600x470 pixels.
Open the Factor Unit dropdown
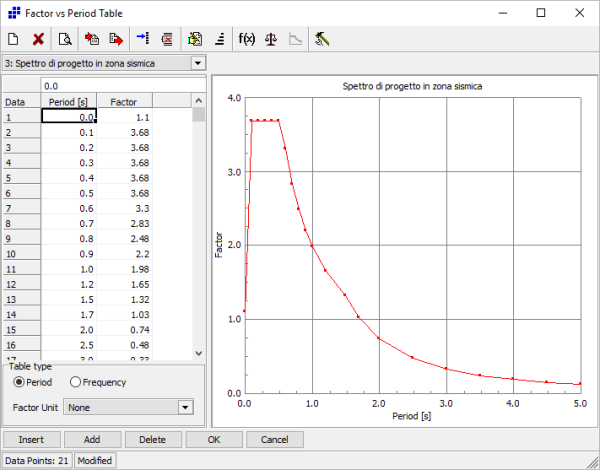(184, 407)
